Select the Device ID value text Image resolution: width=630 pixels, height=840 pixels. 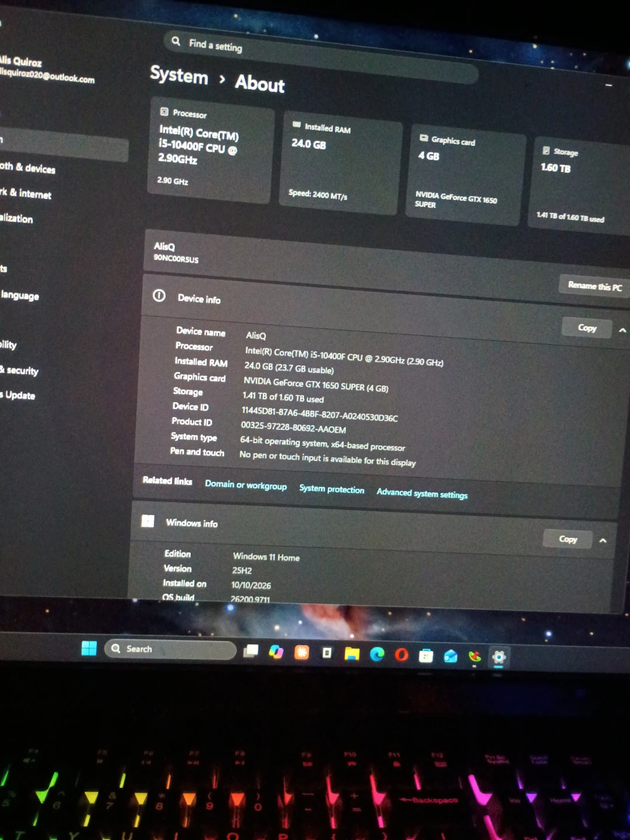click(x=320, y=414)
